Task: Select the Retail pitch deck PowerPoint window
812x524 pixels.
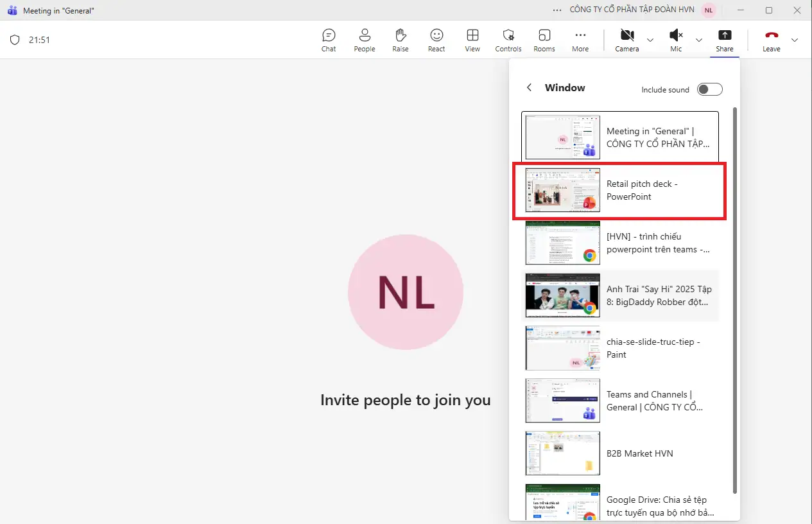Action: 619,190
